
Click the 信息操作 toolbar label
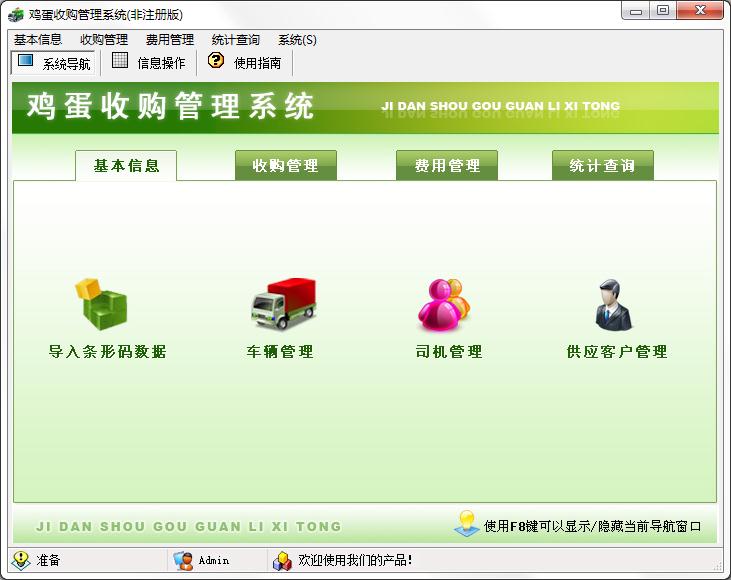tap(161, 63)
